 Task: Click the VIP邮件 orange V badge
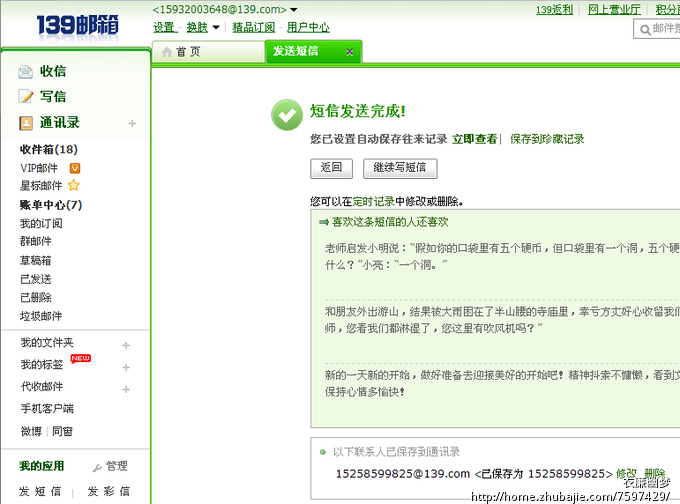click(75, 168)
